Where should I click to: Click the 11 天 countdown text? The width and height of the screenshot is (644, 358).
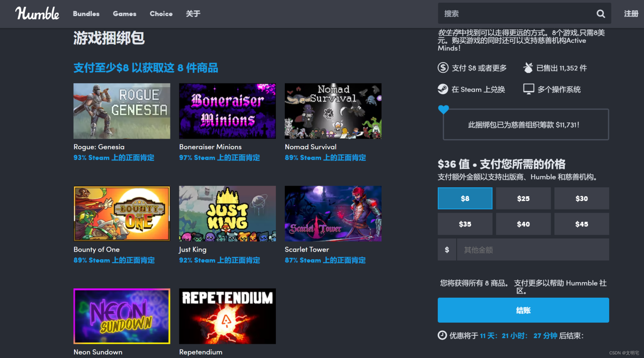click(x=489, y=336)
